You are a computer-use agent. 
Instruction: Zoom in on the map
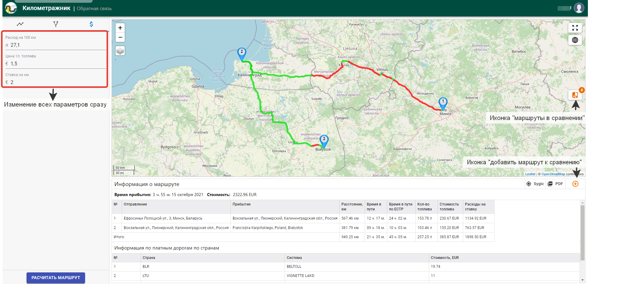120,28
